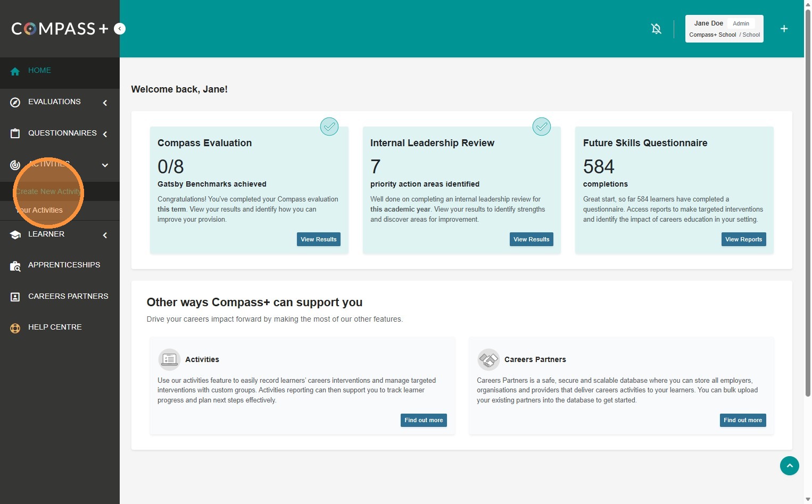
Task: Open the Jane Doe account switcher
Action: pyautogui.click(x=724, y=29)
